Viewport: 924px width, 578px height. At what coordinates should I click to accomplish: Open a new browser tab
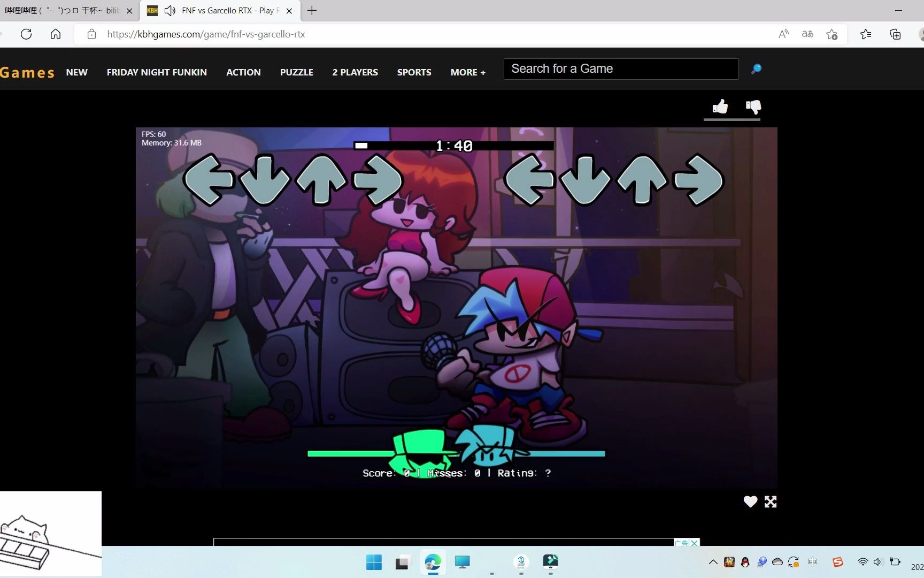click(x=312, y=11)
